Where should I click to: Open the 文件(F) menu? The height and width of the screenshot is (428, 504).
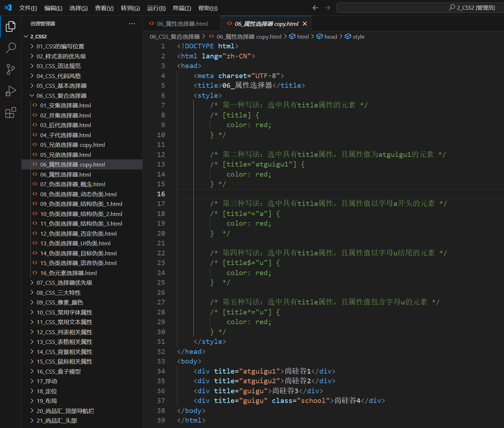point(28,8)
